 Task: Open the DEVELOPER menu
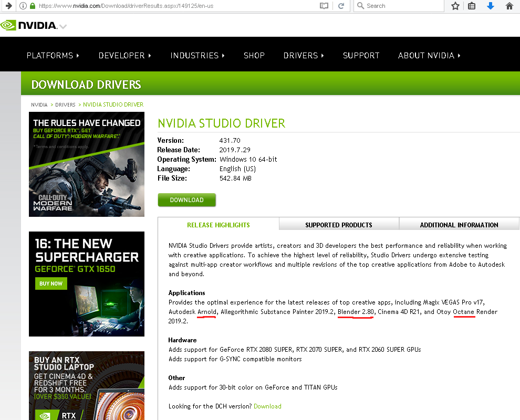tap(124, 55)
